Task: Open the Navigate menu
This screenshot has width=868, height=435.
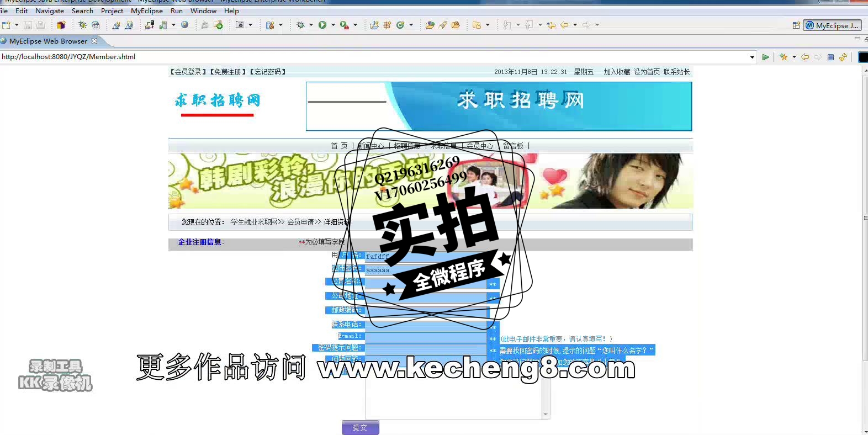Action: pos(50,10)
